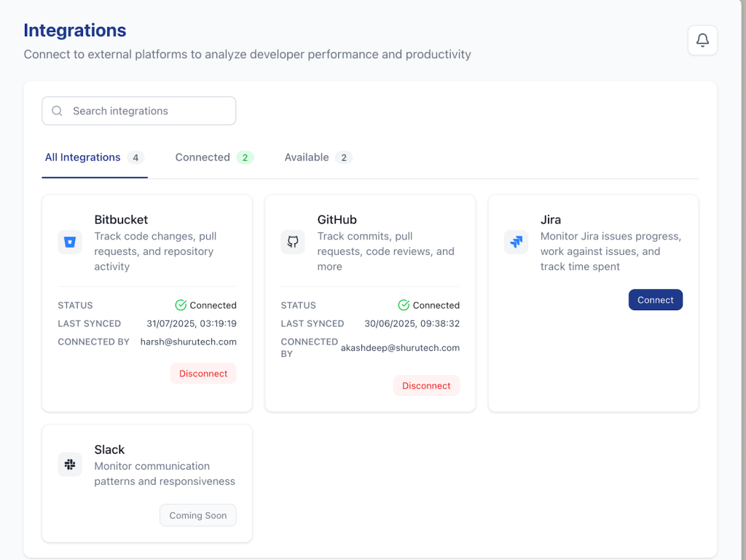Screen dimensions: 746x560
Task: Click akashdeep@shurutech.com email
Action: [400, 348]
